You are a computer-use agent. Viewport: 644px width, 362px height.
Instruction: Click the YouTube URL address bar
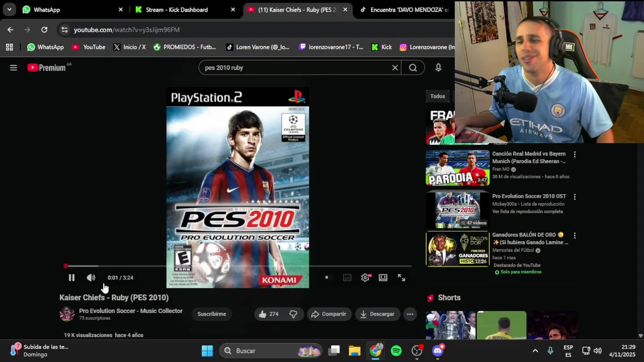point(127,30)
